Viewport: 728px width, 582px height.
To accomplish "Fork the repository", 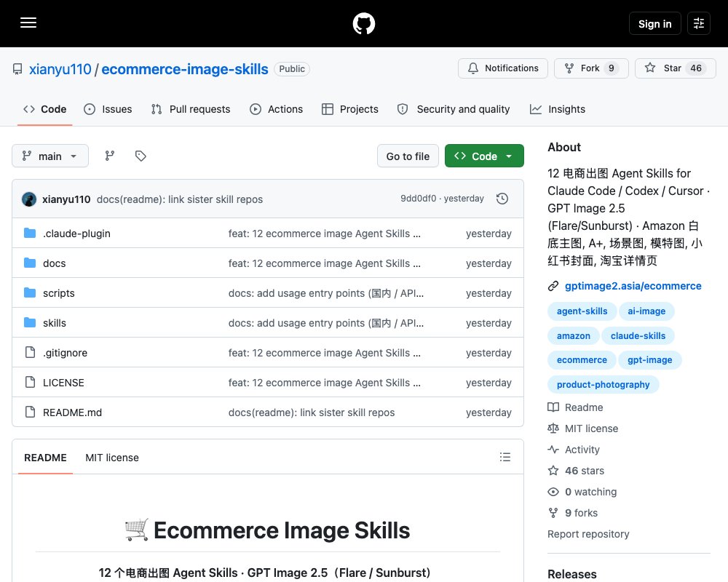I will click(591, 68).
